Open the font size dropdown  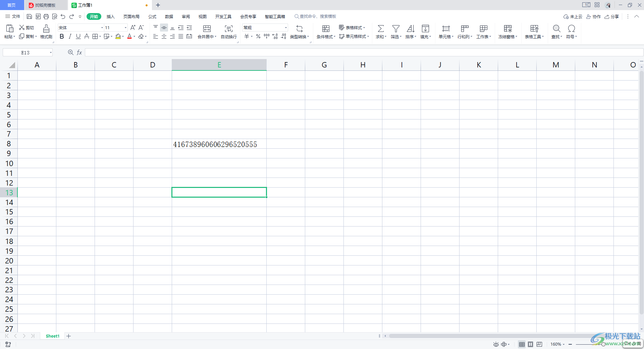pyautogui.click(x=125, y=28)
